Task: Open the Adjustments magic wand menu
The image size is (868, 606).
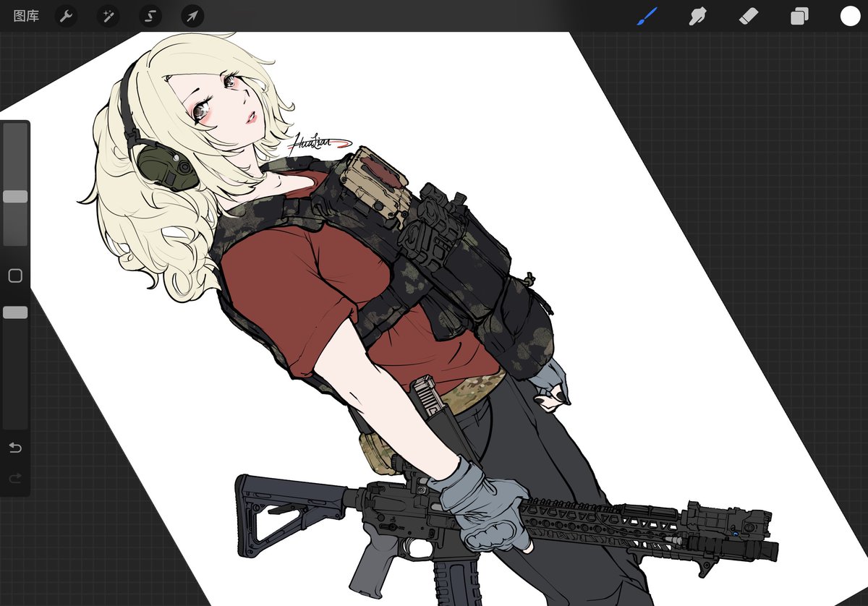Action: point(109,16)
